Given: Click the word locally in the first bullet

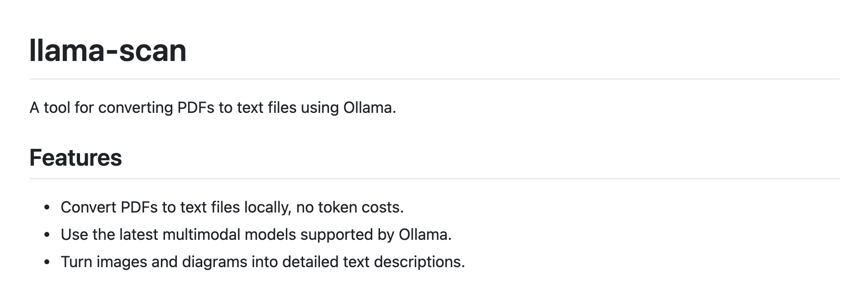Looking at the screenshot, I should 267,208.
